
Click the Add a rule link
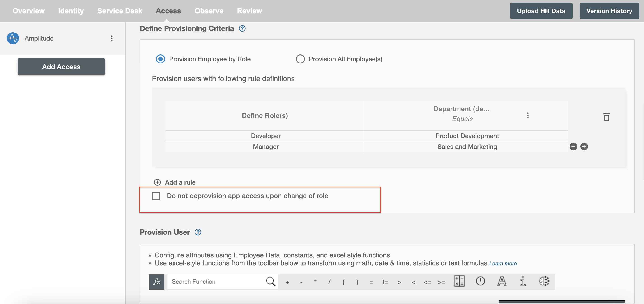[x=180, y=182]
